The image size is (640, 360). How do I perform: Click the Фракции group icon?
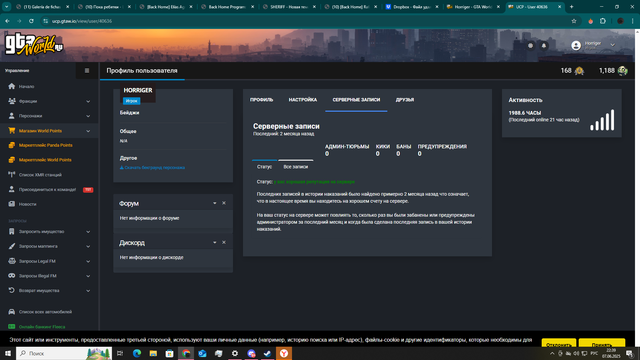click(x=11, y=101)
